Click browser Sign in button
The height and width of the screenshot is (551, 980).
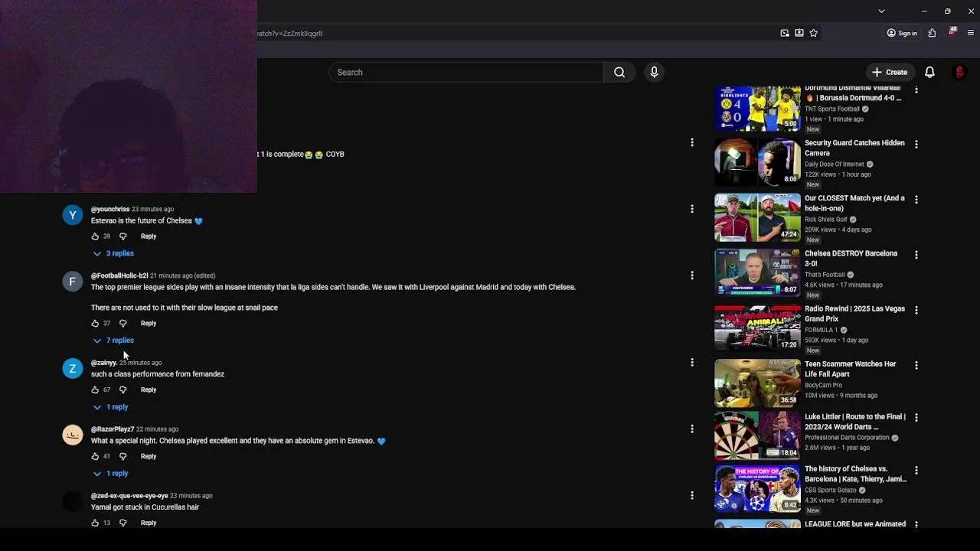[x=902, y=33]
